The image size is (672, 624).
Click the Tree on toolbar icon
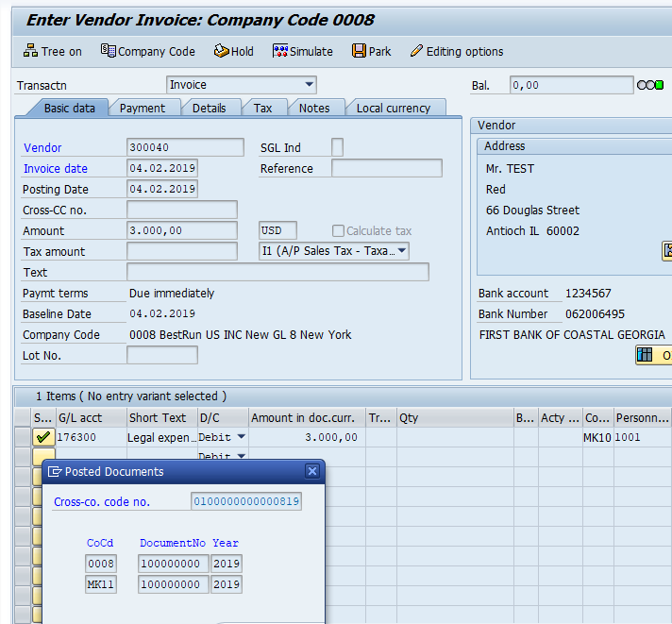30,51
